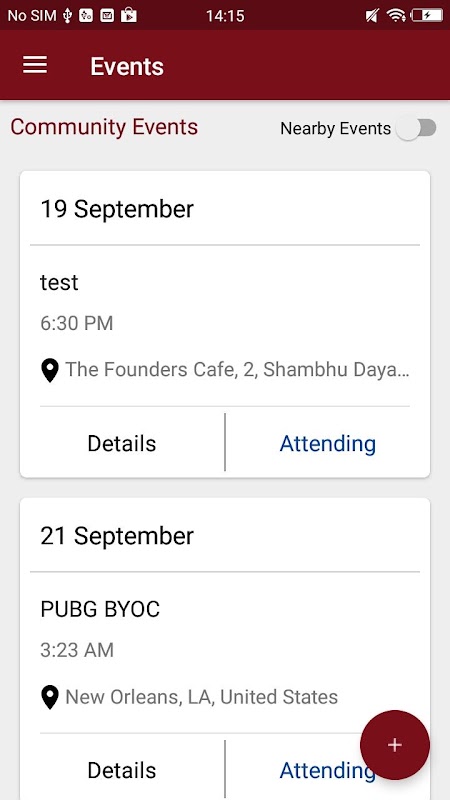Viewport: 450px width, 800px height.
Task: Tap the USB icon in status bar
Action: click(x=67, y=16)
